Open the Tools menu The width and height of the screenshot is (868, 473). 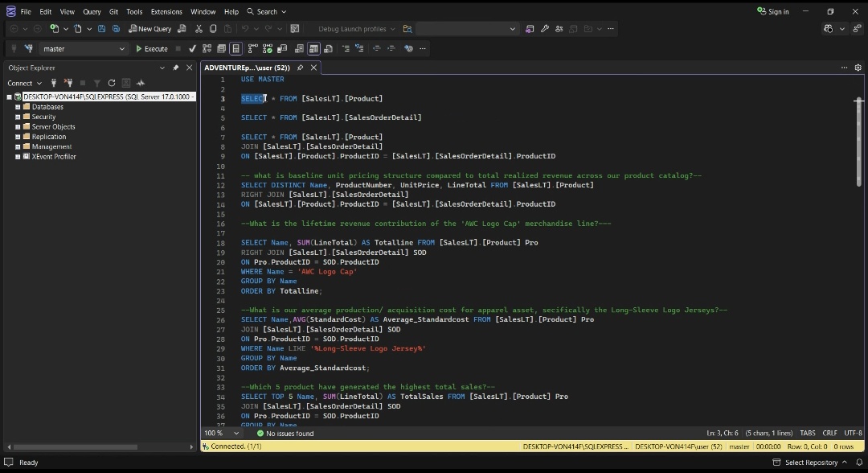pos(134,11)
